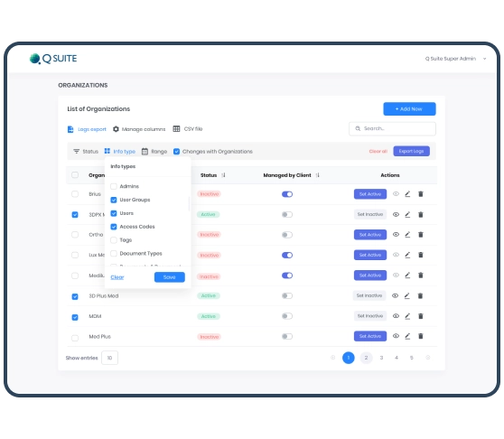The height and width of the screenshot is (439, 504).
Task: View Med Plus organization with eye icon
Action: coord(396,336)
